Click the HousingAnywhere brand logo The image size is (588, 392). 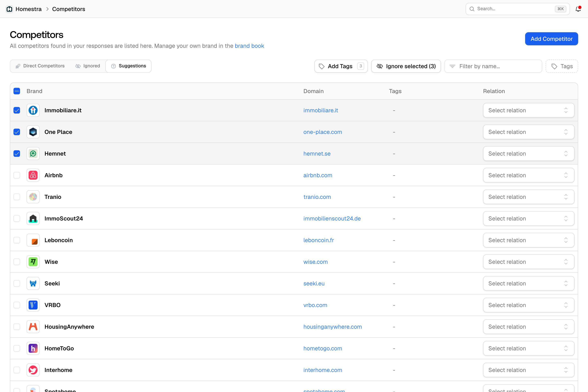point(33,326)
